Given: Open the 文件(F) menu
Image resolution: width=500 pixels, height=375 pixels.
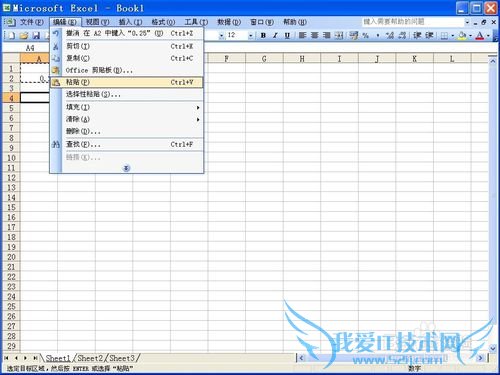Looking at the screenshot, I should [x=31, y=22].
